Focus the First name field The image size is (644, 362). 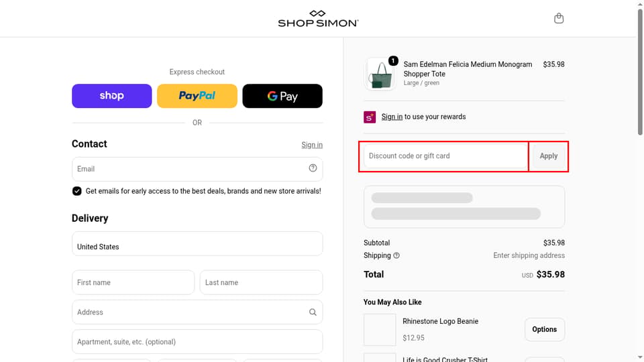(133, 282)
